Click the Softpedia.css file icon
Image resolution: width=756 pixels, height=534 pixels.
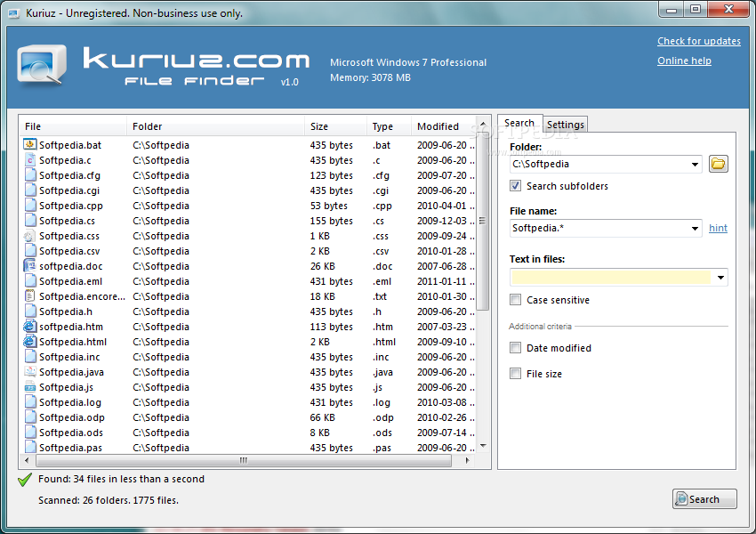[30, 235]
